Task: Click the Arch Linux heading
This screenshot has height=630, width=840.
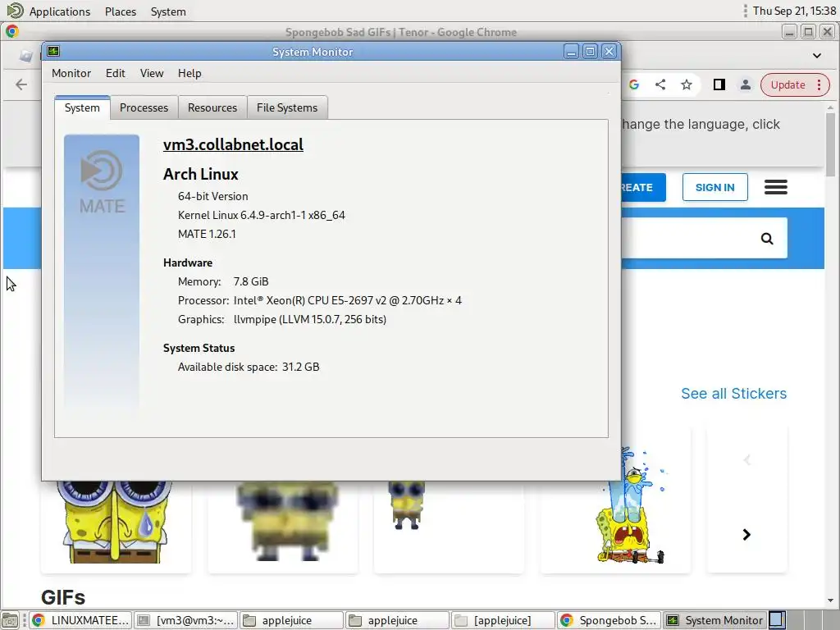Action: [200, 174]
